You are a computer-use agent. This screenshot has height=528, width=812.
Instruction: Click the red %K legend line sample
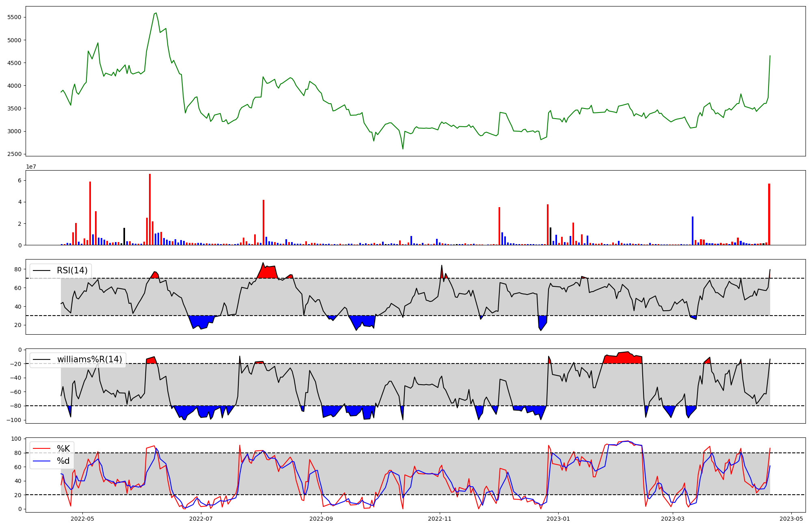coord(42,449)
